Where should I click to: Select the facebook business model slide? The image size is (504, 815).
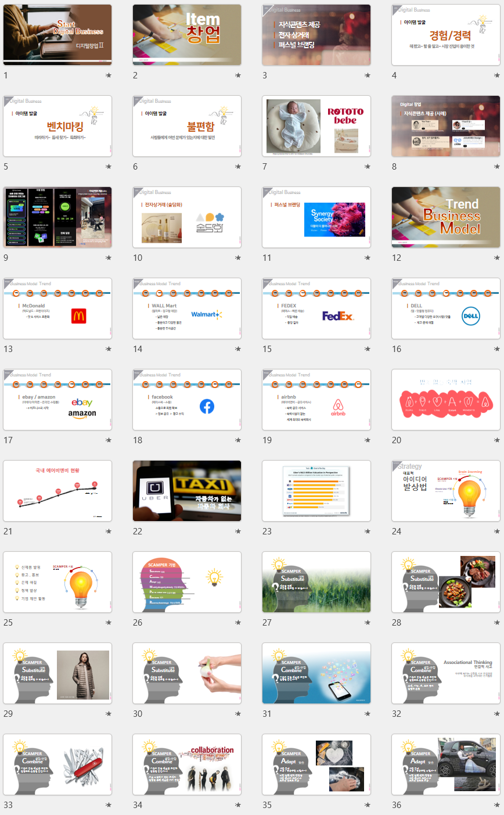(x=187, y=400)
